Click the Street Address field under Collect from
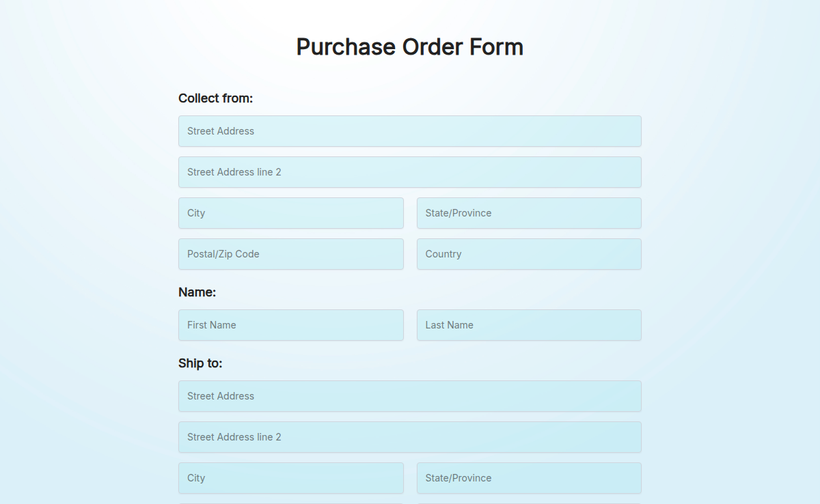The width and height of the screenshot is (820, 504). tap(409, 131)
